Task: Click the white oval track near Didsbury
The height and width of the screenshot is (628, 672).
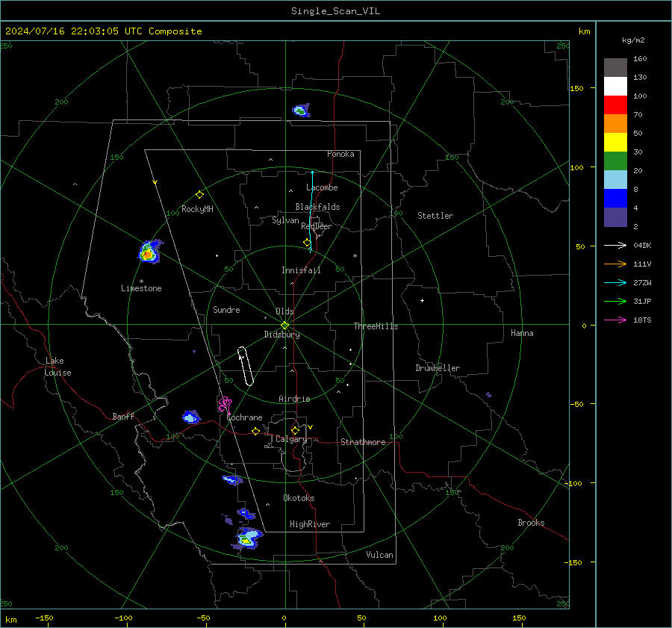Action: pos(246,366)
